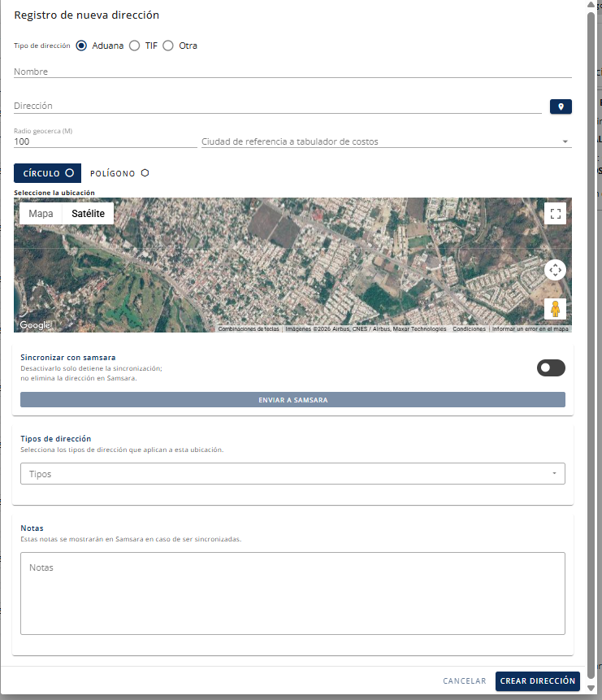Select the TIF address type
Screen dimensions: 602x700
click(x=134, y=46)
